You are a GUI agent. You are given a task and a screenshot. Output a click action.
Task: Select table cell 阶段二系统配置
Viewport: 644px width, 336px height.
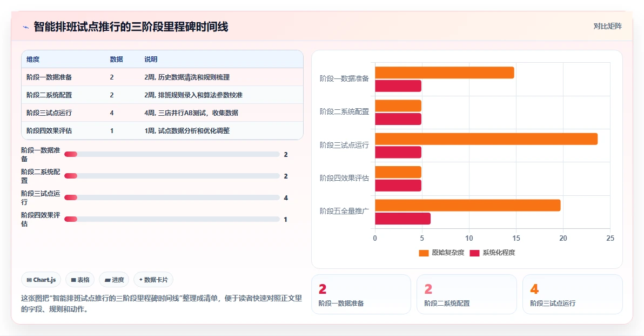pyautogui.click(x=49, y=95)
